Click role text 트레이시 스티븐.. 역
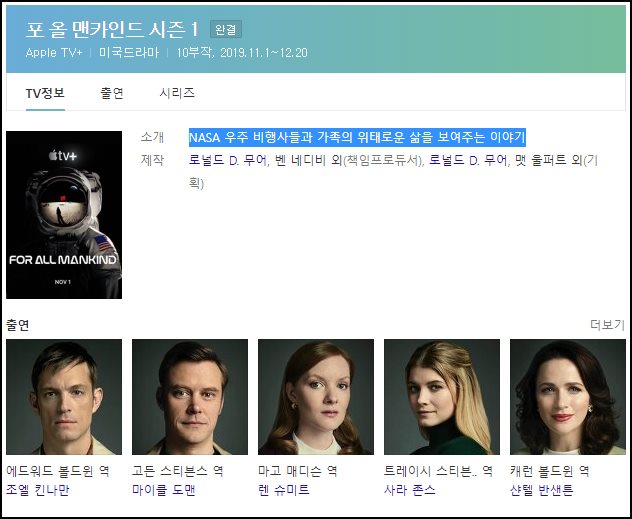Image resolution: width=632 pixels, height=519 pixels. click(x=438, y=471)
